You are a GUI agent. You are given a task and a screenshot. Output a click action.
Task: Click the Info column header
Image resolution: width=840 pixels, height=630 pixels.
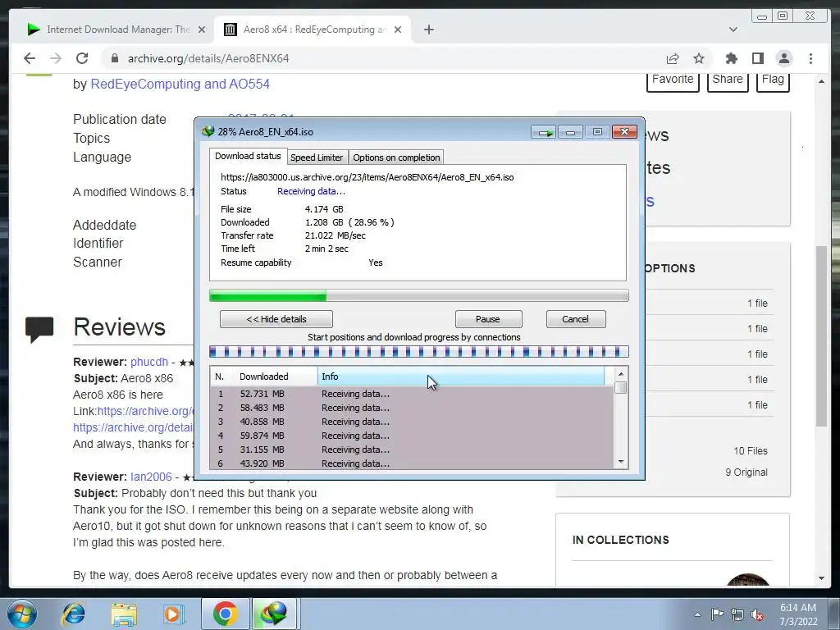(461, 377)
